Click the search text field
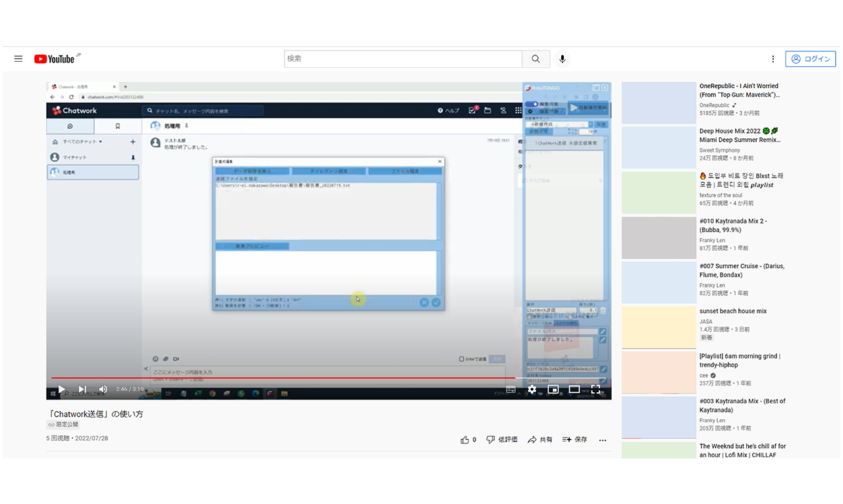 coord(403,59)
